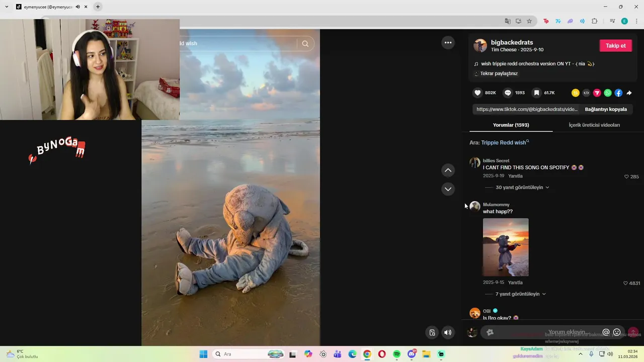644x362 pixels.
Task: Click the blue sound-wave extension icon
Action: pyautogui.click(x=582, y=21)
